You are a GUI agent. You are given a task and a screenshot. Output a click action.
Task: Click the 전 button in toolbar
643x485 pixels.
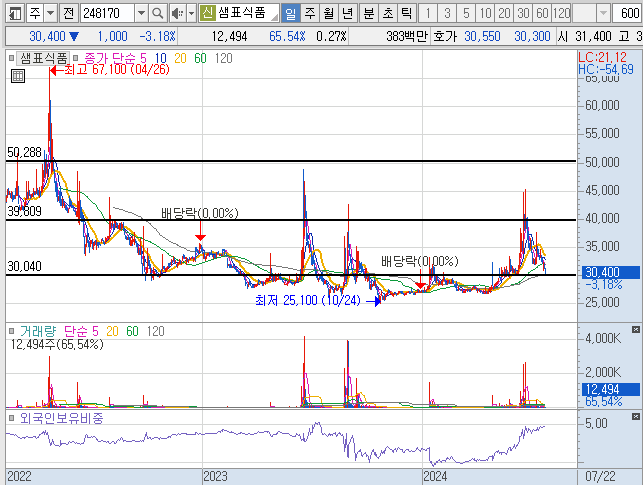[x=68, y=13]
